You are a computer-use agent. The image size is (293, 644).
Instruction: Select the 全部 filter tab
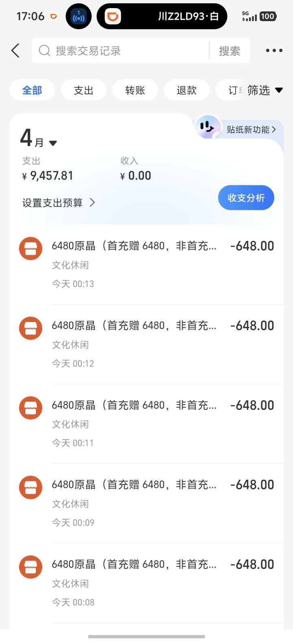coord(32,90)
